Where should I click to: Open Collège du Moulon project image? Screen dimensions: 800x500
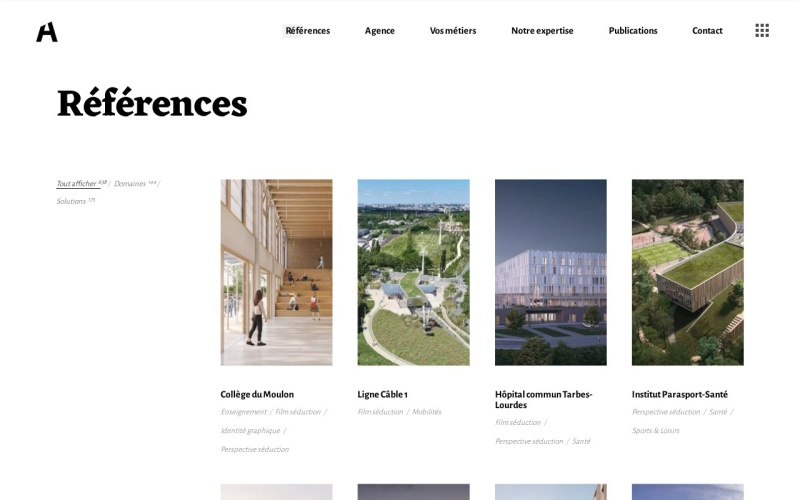tap(276, 272)
